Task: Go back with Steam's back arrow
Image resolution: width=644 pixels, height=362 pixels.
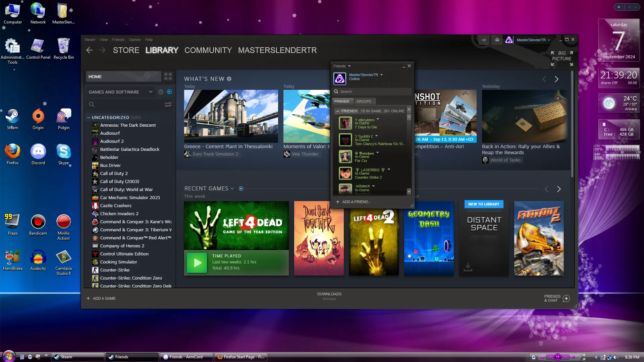Action: tap(89, 50)
